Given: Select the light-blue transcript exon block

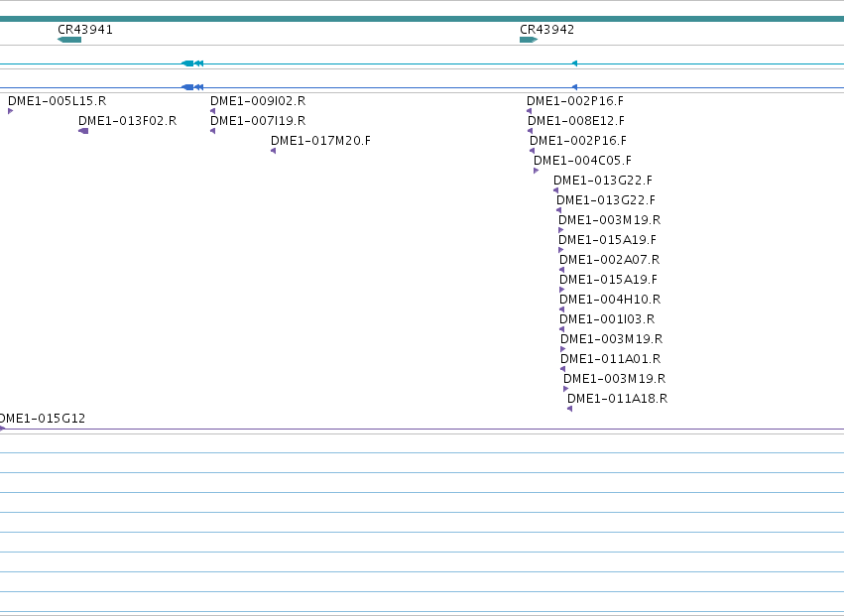Looking at the screenshot, I should pos(187,63).
